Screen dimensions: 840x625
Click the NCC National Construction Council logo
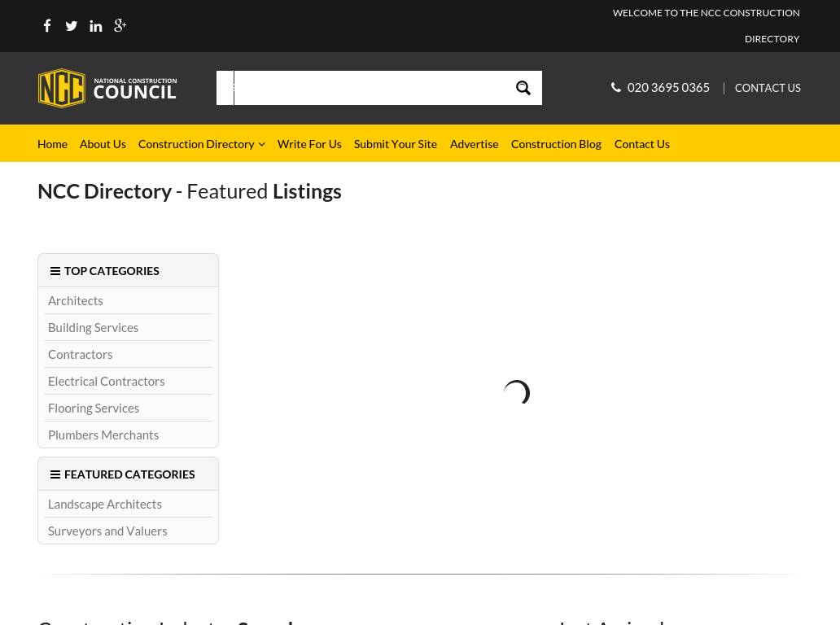(x=107, y=88)
